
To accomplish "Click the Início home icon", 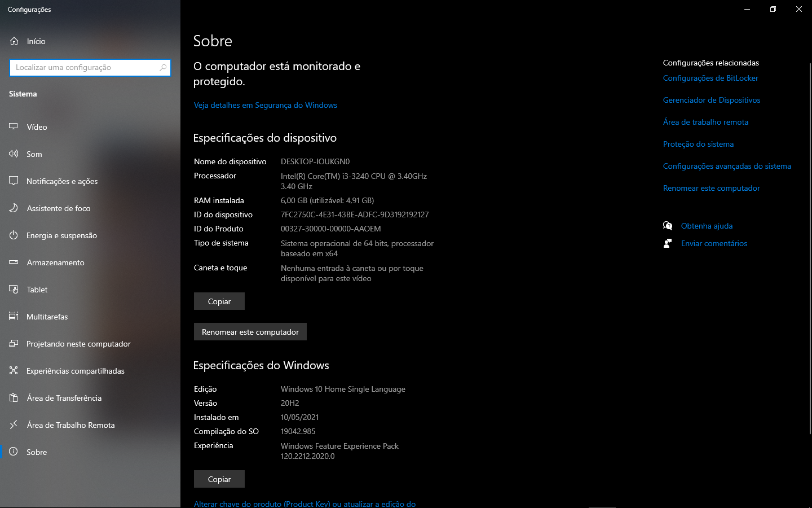I will 14,41.
